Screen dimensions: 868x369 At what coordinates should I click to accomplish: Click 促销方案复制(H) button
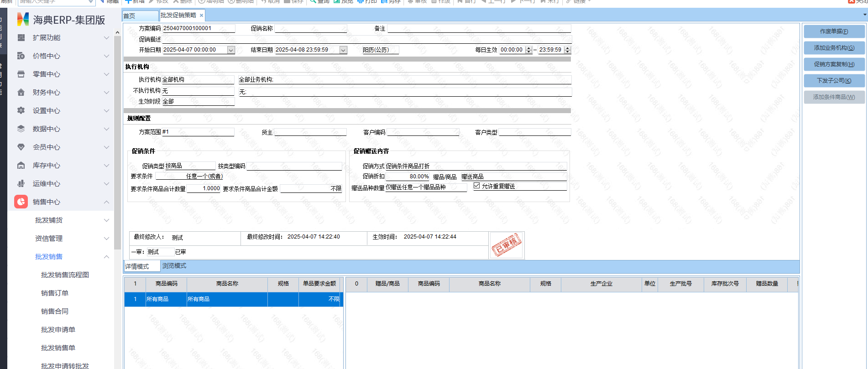click(834, 64)
